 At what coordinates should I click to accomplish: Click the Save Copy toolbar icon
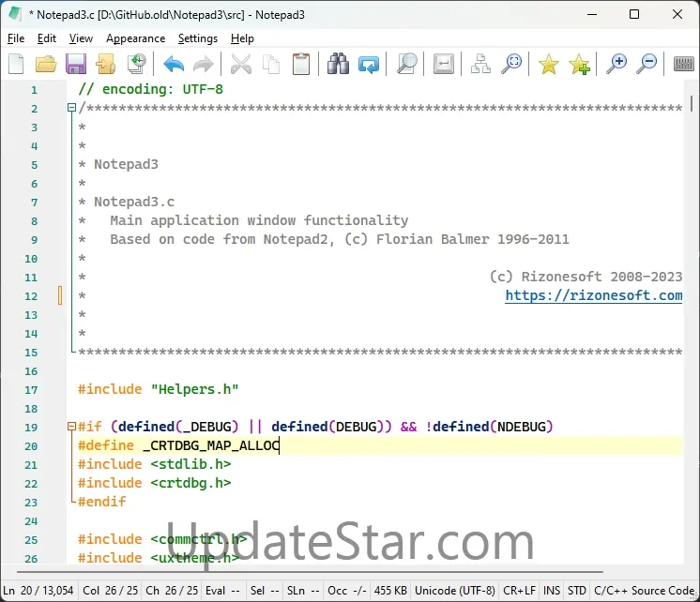[x=137, y=64]
